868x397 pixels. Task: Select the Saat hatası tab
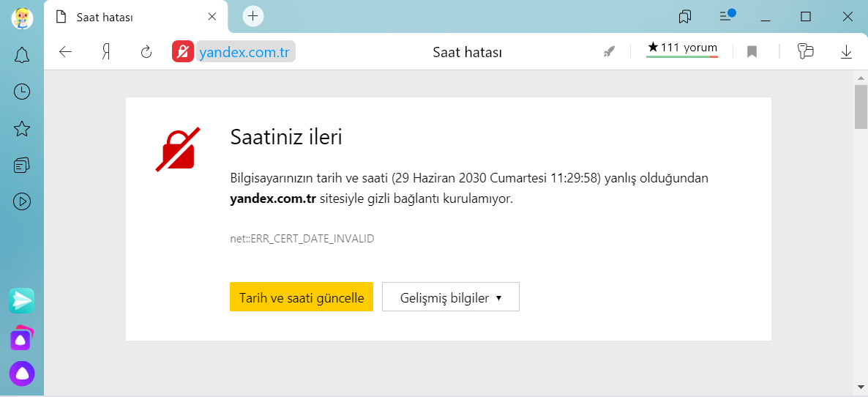(135, 17)
